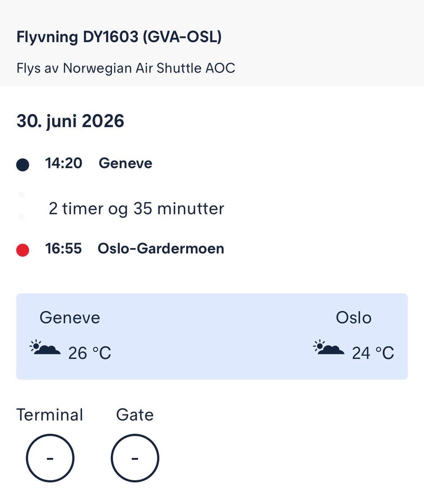Select the red arrival dot for Oslo-Gardermoen
The width and height of the screenshot is (424, 504).
pos(23,250)
